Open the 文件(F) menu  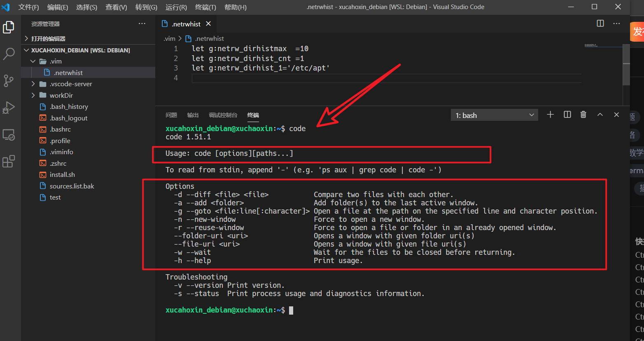point(28,7)
